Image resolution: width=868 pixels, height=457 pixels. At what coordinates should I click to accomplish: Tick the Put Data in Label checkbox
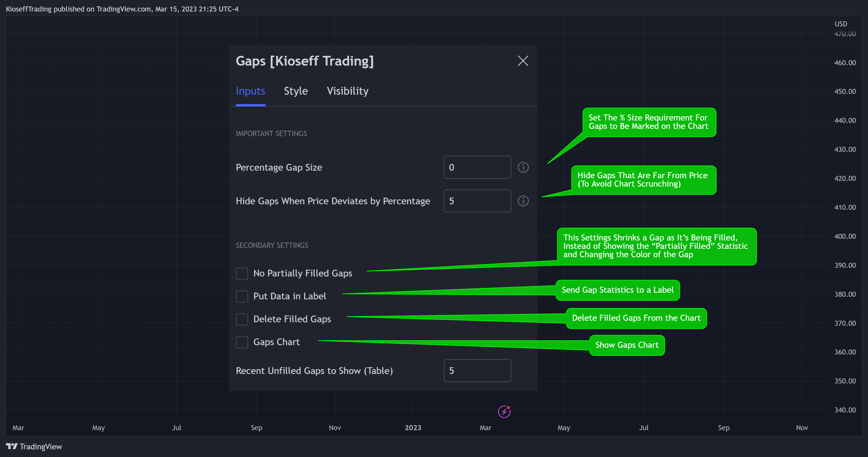coord(242,296)
